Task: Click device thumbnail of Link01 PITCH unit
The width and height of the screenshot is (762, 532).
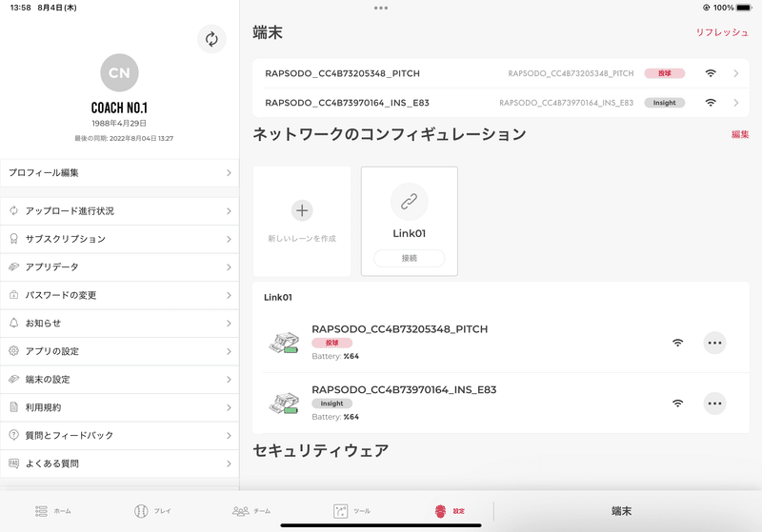Action: (x=284, y=343)
